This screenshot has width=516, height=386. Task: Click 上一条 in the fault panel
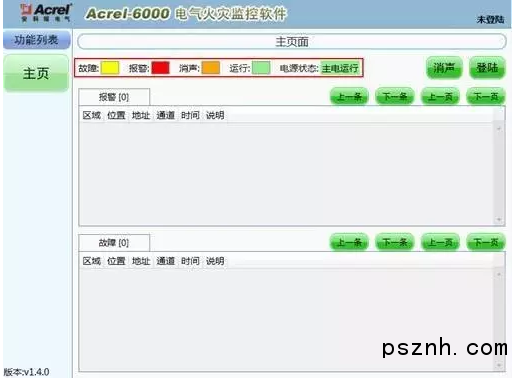(x=349, y=242)
